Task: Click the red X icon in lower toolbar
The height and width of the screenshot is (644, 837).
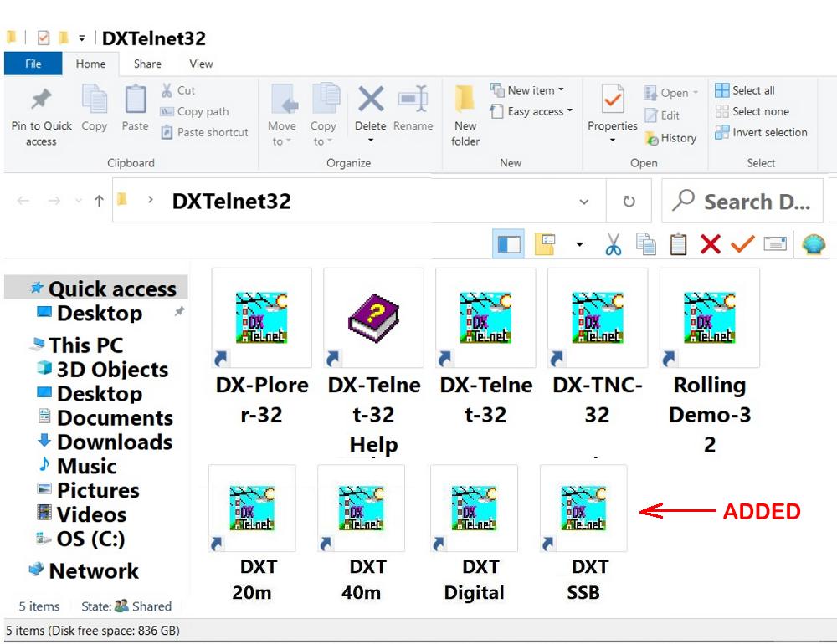Action: click(711, 244)
